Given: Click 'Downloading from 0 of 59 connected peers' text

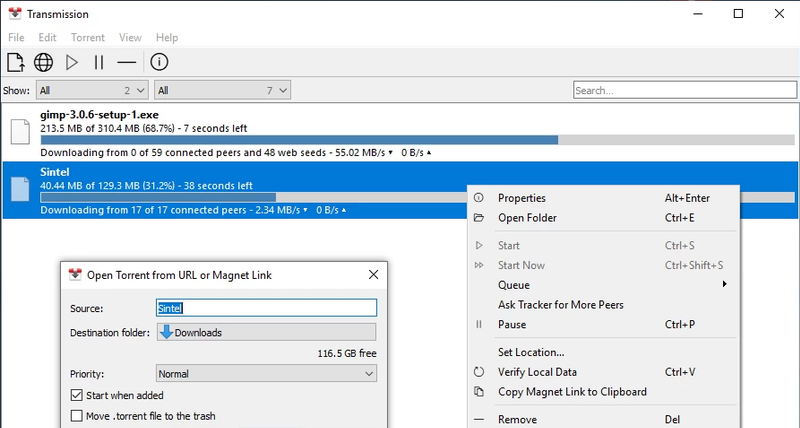Looking at the screenshot, I should [143, 153].
